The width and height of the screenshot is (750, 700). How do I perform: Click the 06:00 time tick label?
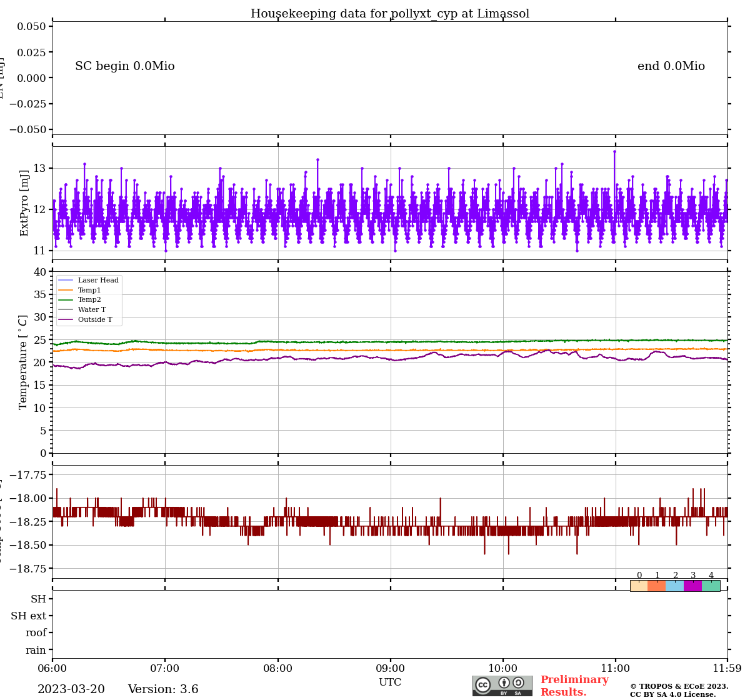(x=52, y=668)
